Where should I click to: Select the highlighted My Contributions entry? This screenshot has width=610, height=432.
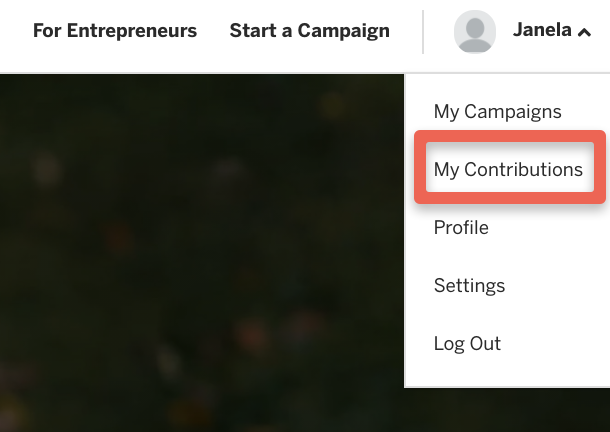pyautogui.click(x=510, y=167)
